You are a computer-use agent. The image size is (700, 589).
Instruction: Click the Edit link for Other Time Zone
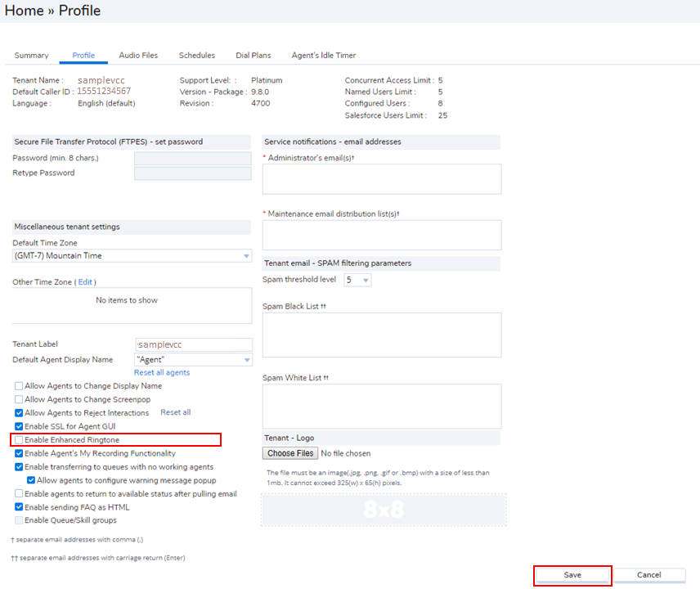pos(85,282)
